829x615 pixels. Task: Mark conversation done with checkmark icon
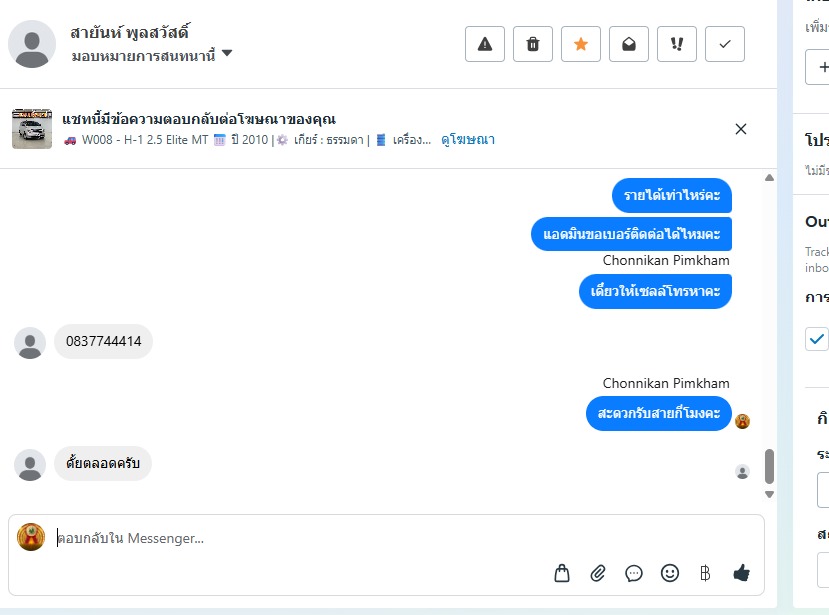pyautogui.click(x=725, y=44)
